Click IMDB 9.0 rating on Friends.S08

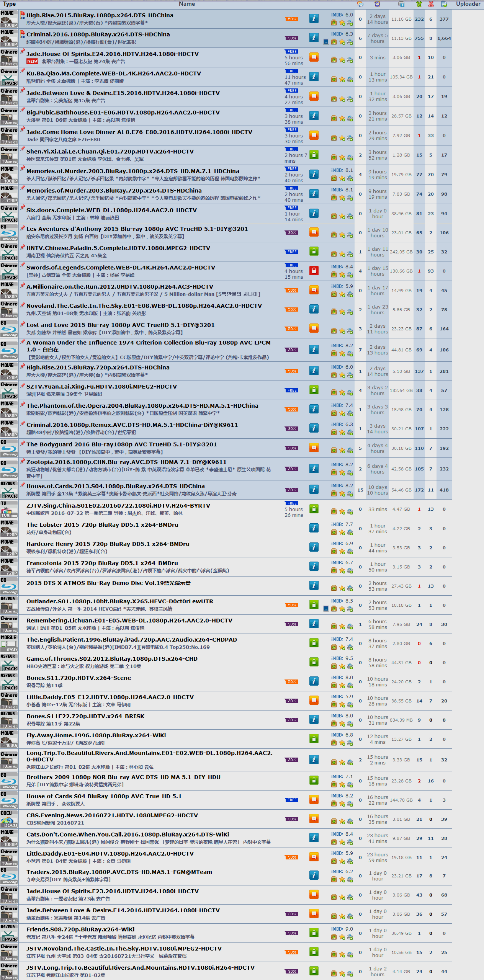click(x=342, y=929)
